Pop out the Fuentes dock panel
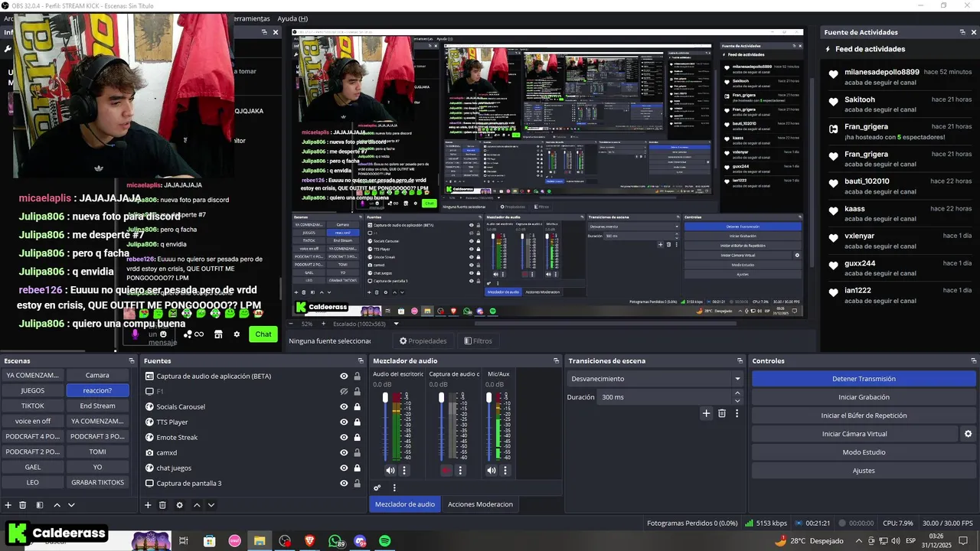The image size is (980, 551). [361, 360]
